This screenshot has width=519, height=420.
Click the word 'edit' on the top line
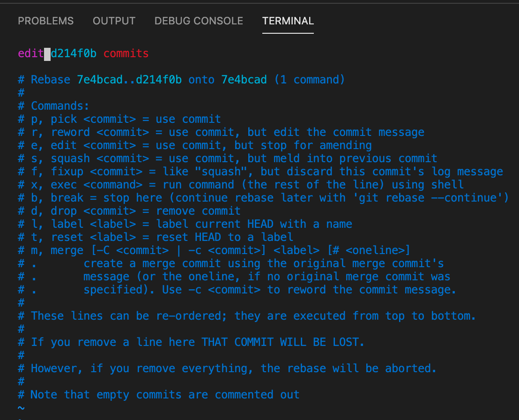click(30, 53)
